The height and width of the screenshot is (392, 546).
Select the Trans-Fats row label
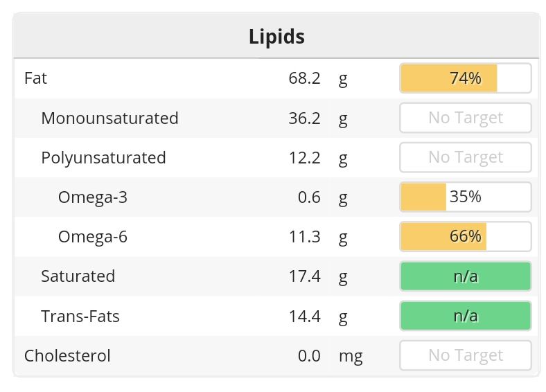(x=80, y=317)
